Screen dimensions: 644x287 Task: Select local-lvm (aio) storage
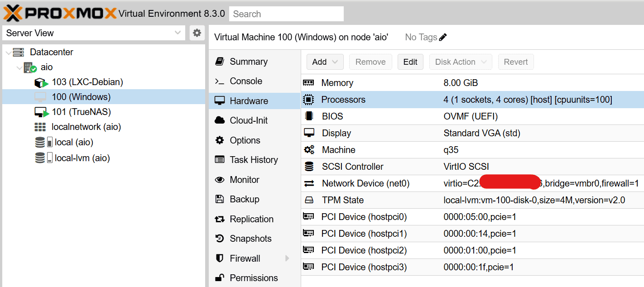82,158
